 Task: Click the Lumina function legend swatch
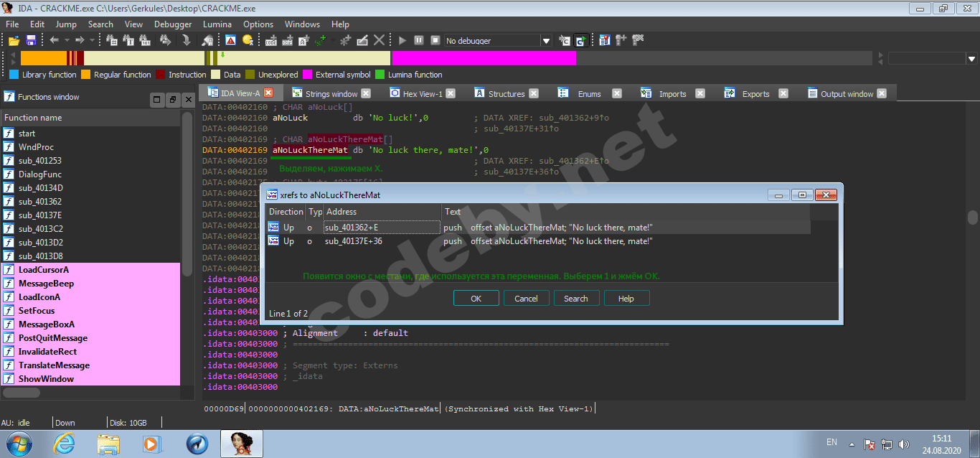381,75
